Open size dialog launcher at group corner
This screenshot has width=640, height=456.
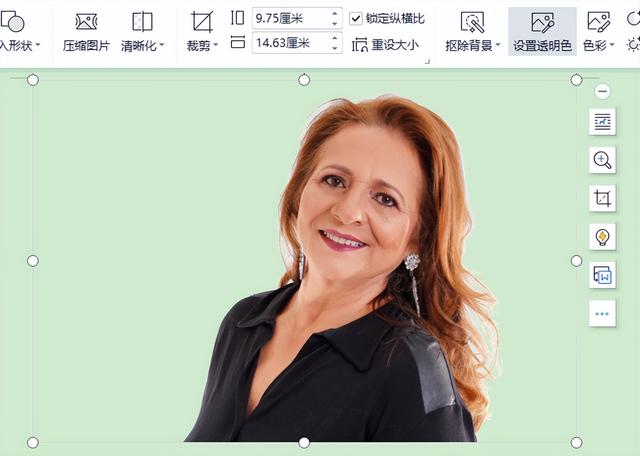(x=427, y=61)
